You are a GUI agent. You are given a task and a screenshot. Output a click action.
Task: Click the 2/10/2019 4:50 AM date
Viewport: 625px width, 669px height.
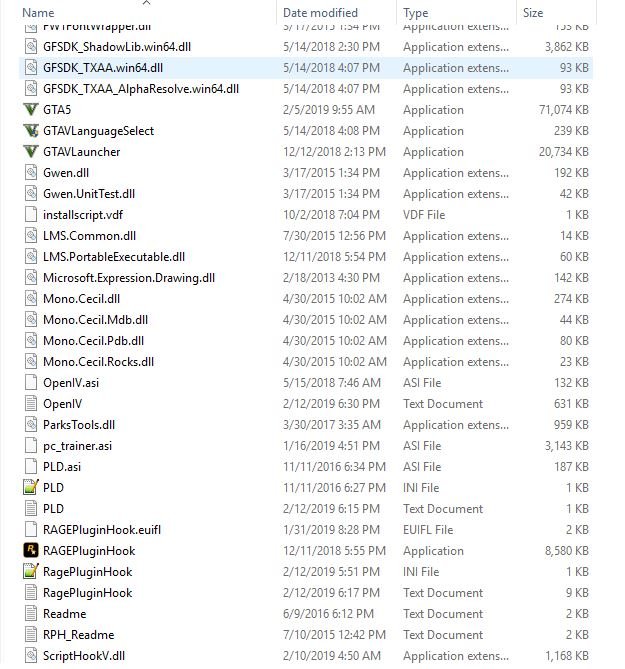pyautogui.click(x=331, y=655)
